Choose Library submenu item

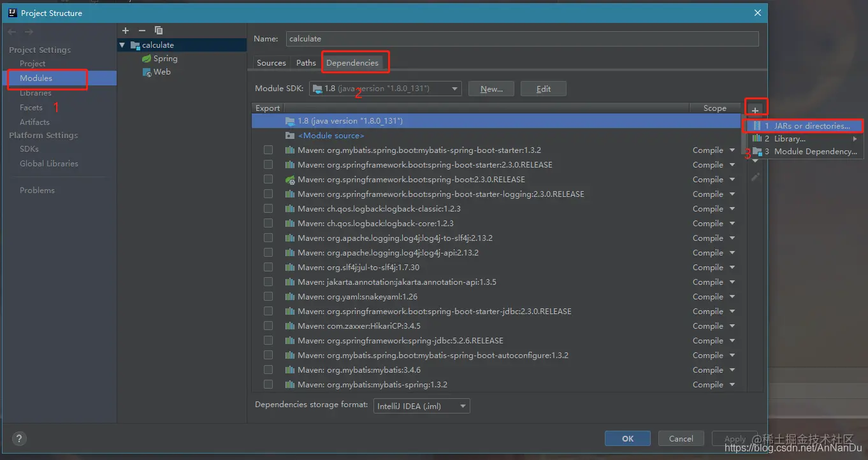(805, 139)
